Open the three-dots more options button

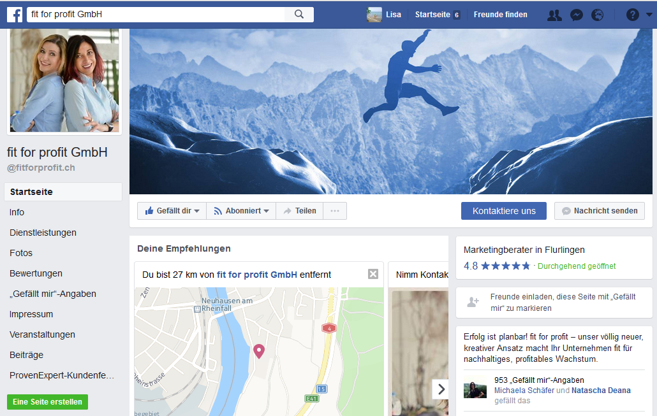tap(334, 211)
